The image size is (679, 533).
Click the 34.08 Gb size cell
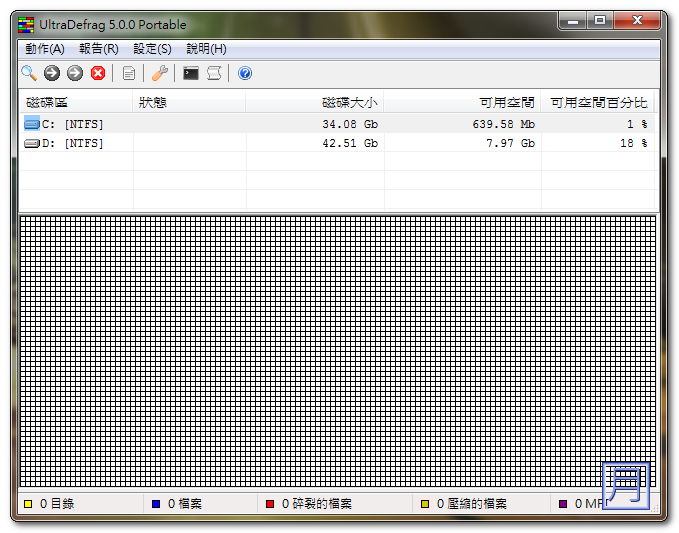point(350,124)
